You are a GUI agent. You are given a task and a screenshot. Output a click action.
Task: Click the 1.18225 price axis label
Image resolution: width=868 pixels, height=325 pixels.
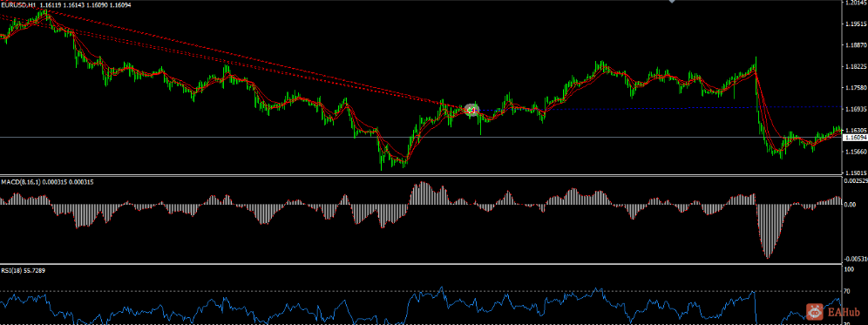(857, 66)
